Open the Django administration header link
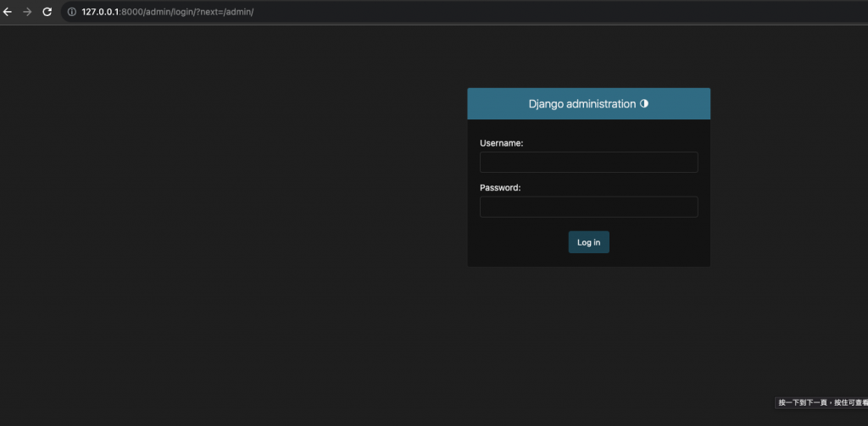 581,104
